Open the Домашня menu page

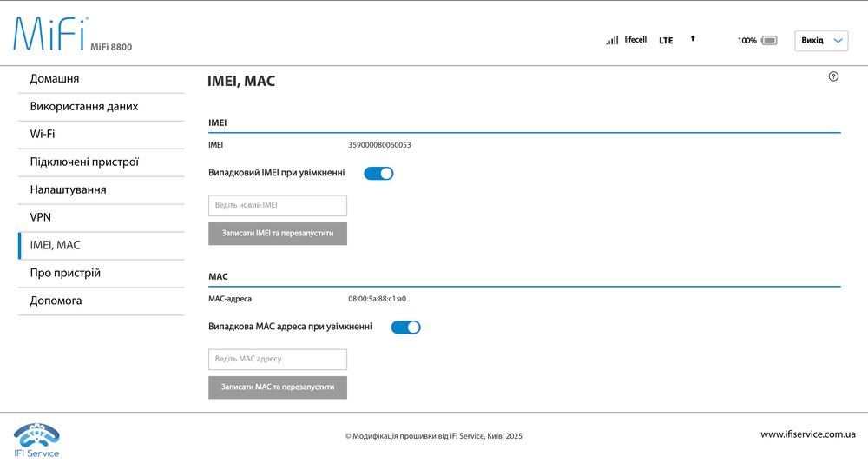click(55, 79)
